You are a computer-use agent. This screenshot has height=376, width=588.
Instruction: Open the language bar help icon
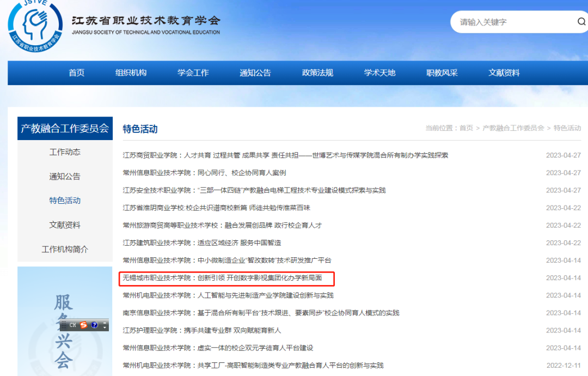pyautogui.click(x=94, y=325)
